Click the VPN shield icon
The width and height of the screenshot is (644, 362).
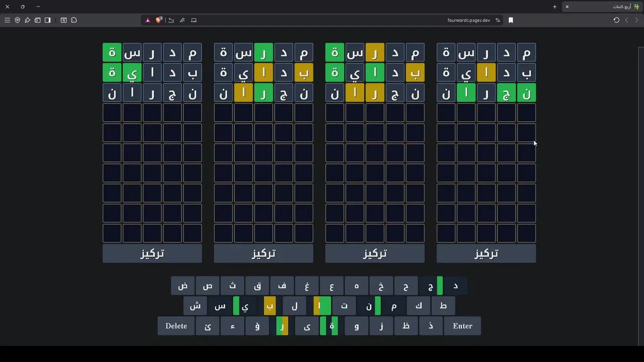click(x=17, y=20)
